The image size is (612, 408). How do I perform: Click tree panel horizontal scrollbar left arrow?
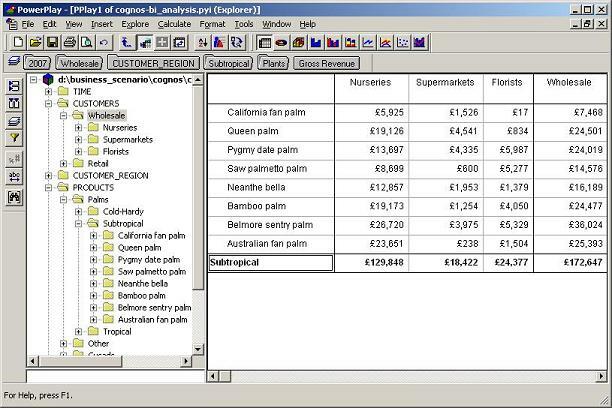pyautogui.click(x=32, y=361)
